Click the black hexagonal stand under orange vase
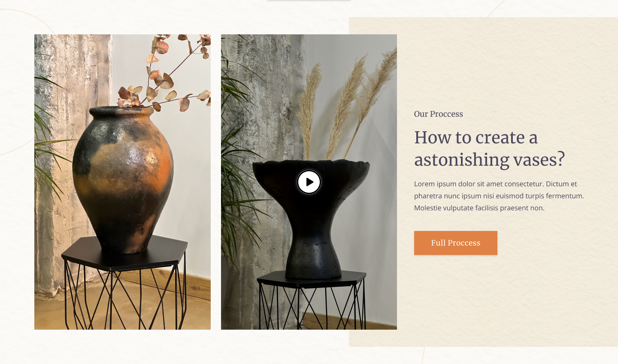 [x=124, y=254]
